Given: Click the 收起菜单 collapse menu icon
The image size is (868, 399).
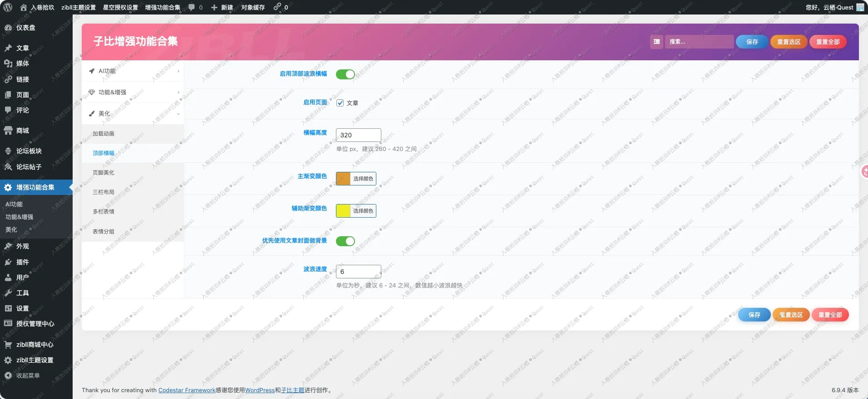Looking at the screenshot, I should tap(8, 375).
